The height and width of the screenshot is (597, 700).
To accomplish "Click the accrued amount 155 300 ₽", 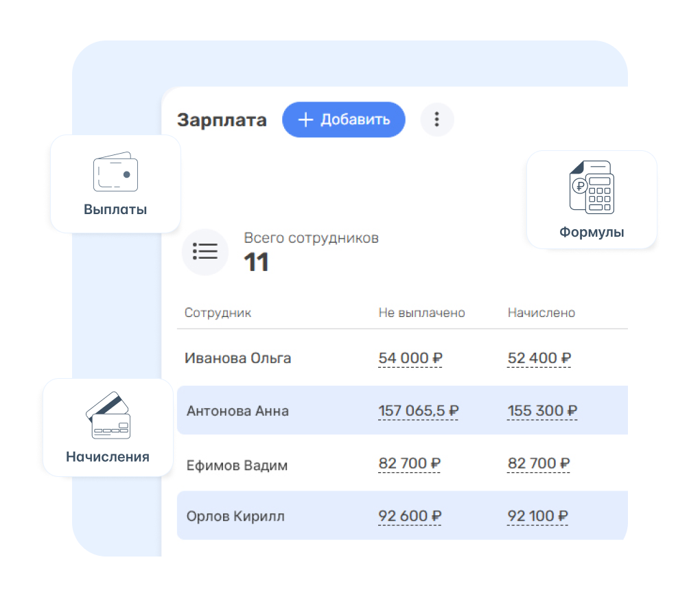I will pyautogui.click(x=542, y=411).
